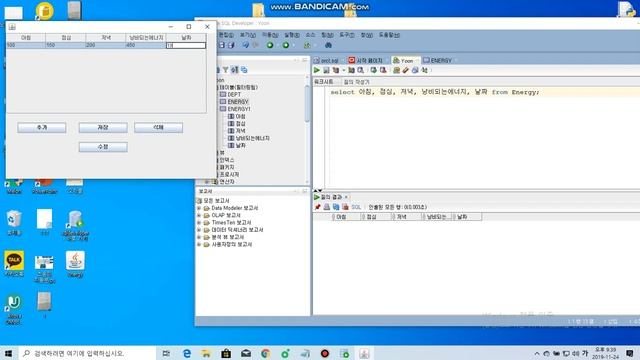Click the Windows Start button
The height and width of the screenshot is (360, 640).
click(8, 353)
